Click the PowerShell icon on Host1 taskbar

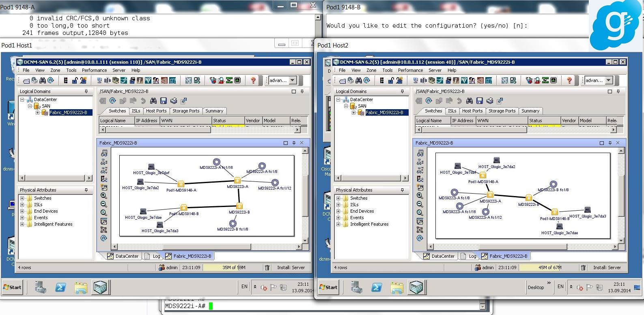[60, 287]
